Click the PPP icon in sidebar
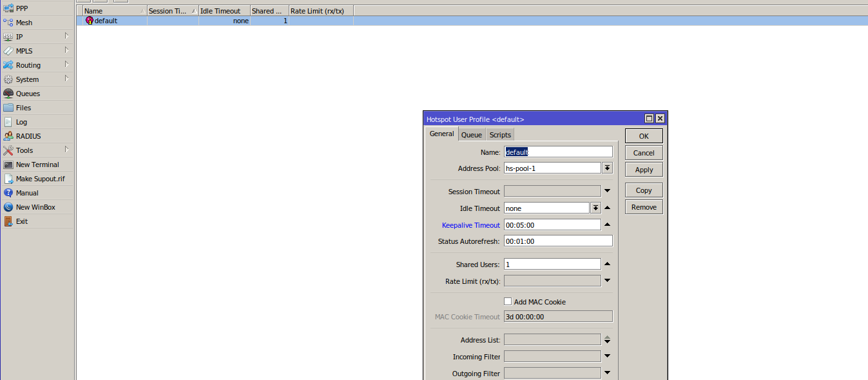The width and height of the screenshot is (868, 380). pos(8,8)
